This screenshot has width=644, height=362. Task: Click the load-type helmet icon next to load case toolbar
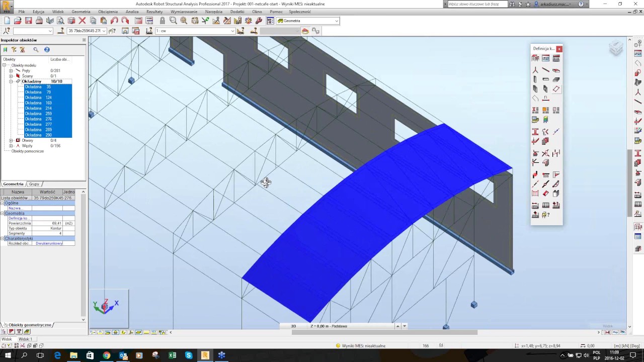tap(305, 31)
